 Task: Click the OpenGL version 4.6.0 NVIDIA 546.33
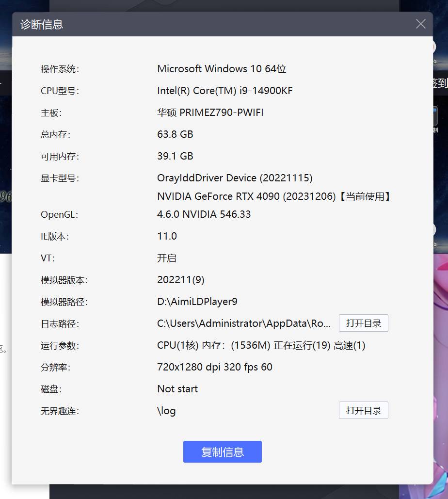click(x=204, y=214)
